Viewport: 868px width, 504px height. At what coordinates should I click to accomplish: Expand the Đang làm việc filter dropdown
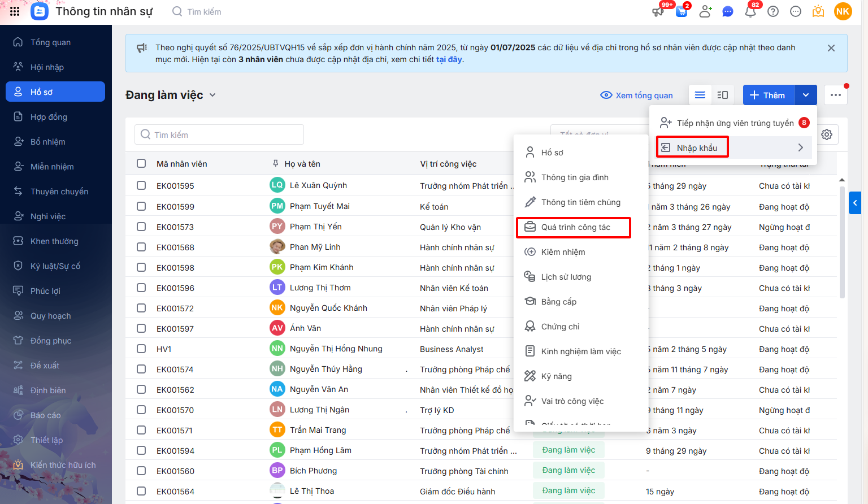[212, 95]
